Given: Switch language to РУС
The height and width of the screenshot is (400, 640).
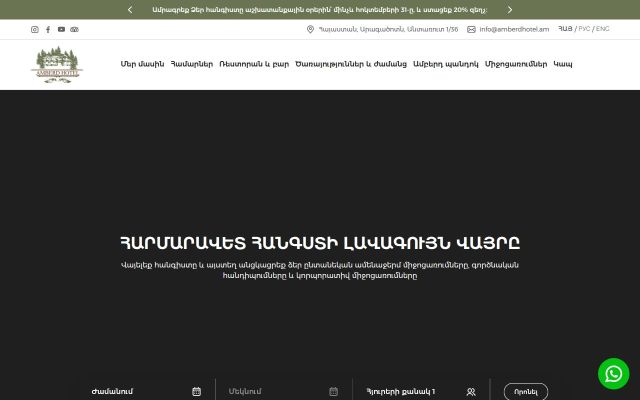Looking at the screenshot, I should tap(584, 29).
